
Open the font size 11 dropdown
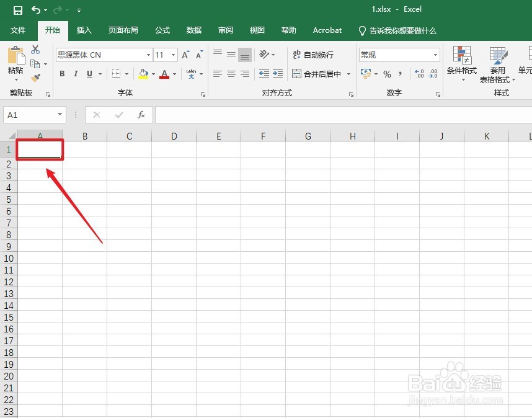pyautogui.click(x=173, y=55)
